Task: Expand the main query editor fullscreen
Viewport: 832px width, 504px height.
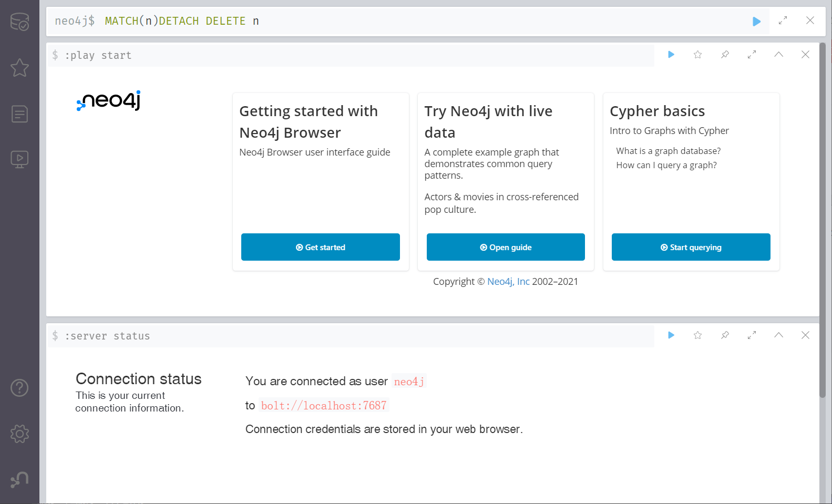Action: pyautogui.click(x=783, y=20)
